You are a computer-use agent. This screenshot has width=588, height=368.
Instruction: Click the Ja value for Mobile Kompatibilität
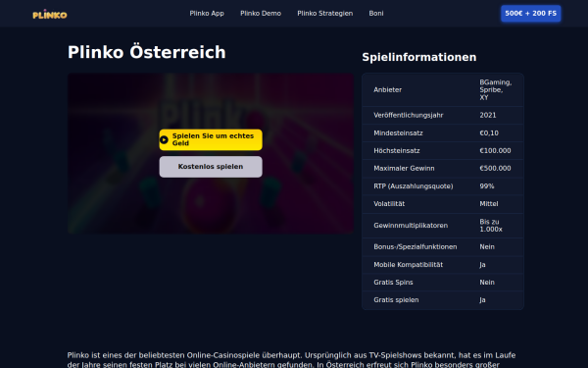482,265
